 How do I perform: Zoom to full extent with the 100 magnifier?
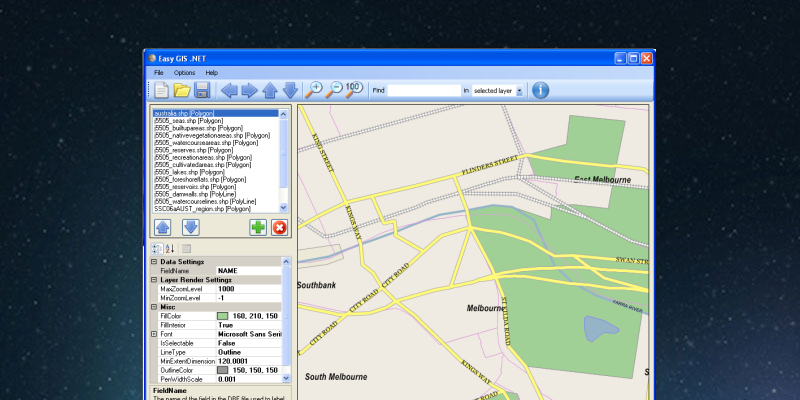[x=354, y=90]
